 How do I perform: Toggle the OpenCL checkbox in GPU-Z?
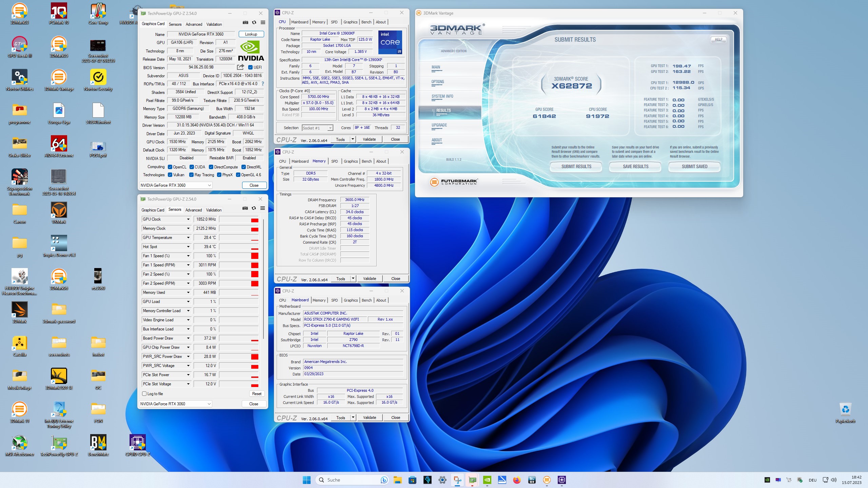point(170,167)
